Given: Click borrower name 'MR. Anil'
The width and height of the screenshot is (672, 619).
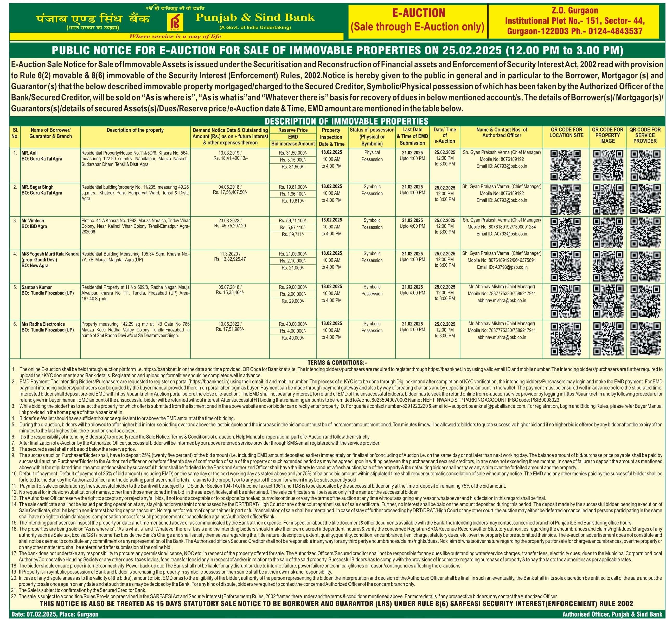Looking at the screenshot, I should click(x=29, y=153).
